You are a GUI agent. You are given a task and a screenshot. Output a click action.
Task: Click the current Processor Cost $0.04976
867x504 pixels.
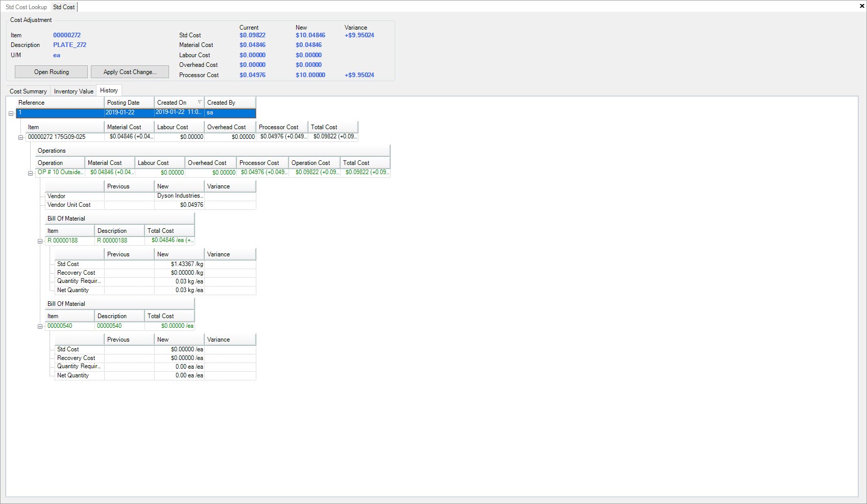click(252, 75)
